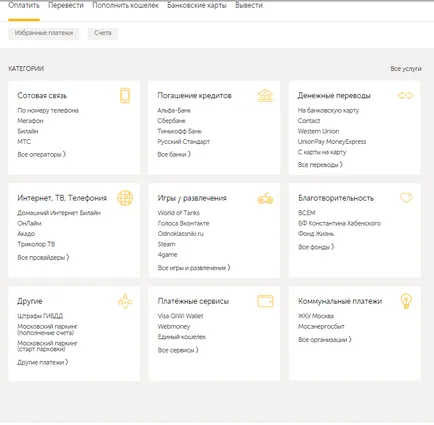This screenshot has height=425, width=434.
Task: Select World of Tanks payment link
Action: coord(179,213)
